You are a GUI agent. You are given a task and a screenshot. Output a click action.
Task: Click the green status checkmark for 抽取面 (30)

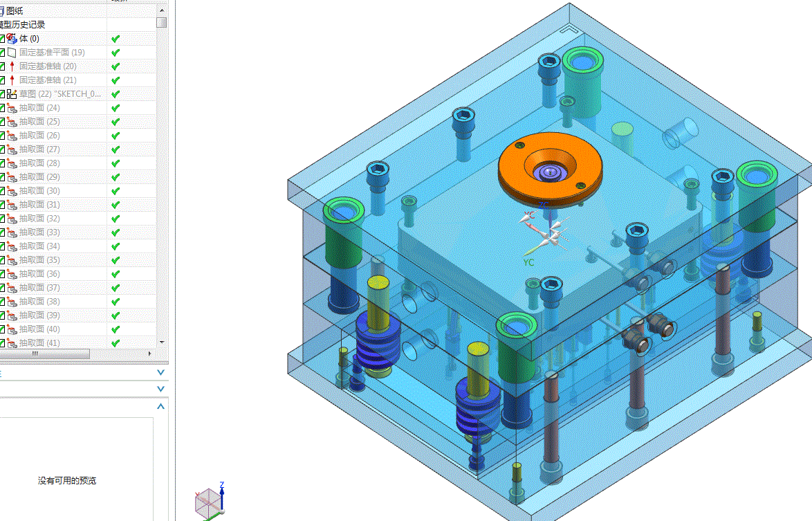point(116,190)
